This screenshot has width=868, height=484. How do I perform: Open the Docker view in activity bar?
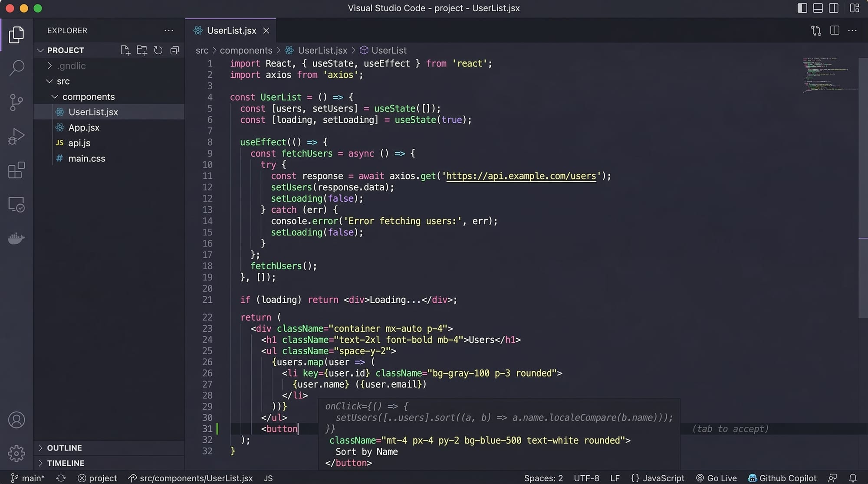tap(16, 238)
